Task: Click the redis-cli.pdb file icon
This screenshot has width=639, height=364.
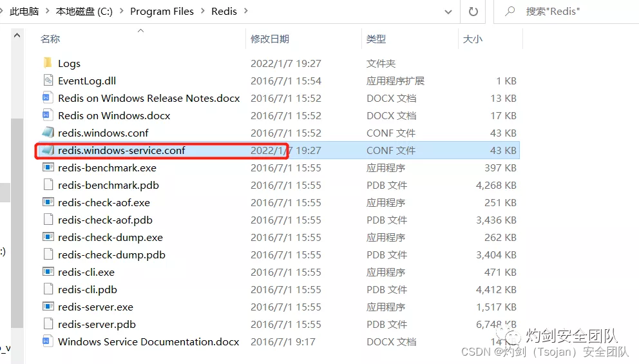Action: coord(48,289)
